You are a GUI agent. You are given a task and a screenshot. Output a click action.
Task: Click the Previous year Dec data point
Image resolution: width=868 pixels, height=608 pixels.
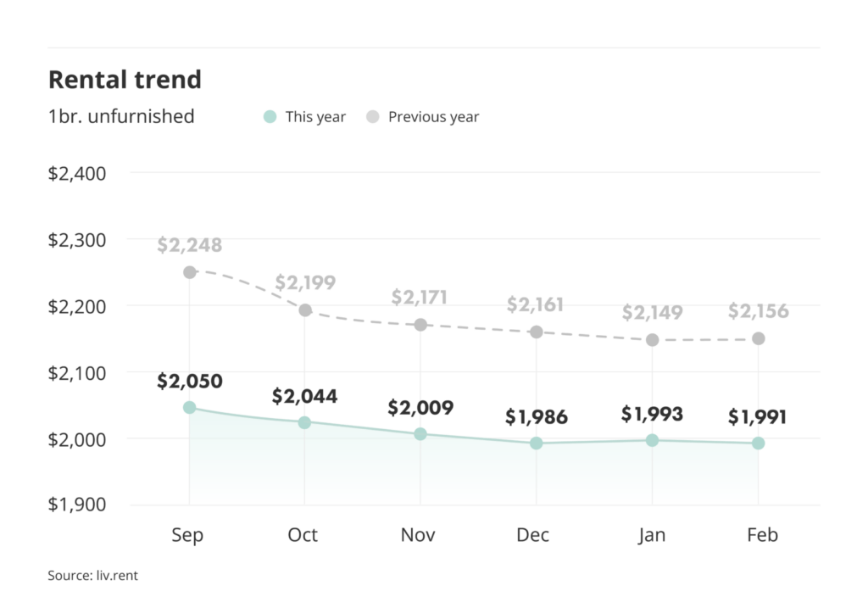[x=536, y=332]
